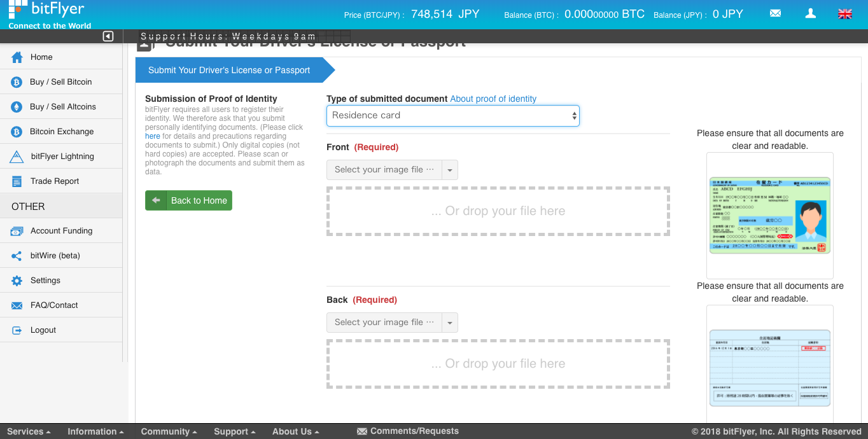Screen dimensions: 868x439
Task: Click the residence card front sample image
Action: point(770,215)
